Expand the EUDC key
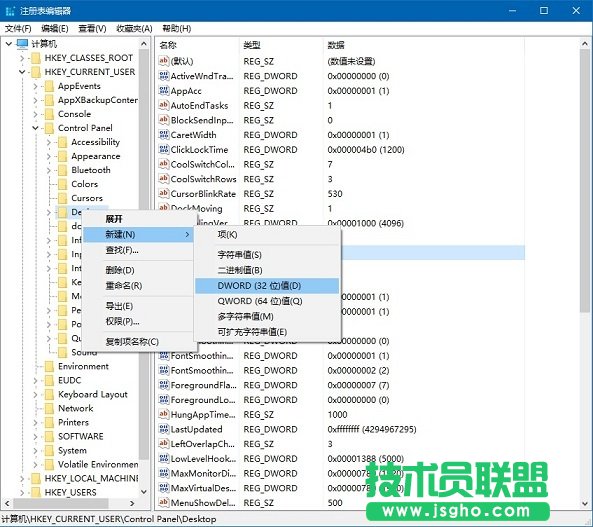The image size is (593, 527). (x=36, y=380)
